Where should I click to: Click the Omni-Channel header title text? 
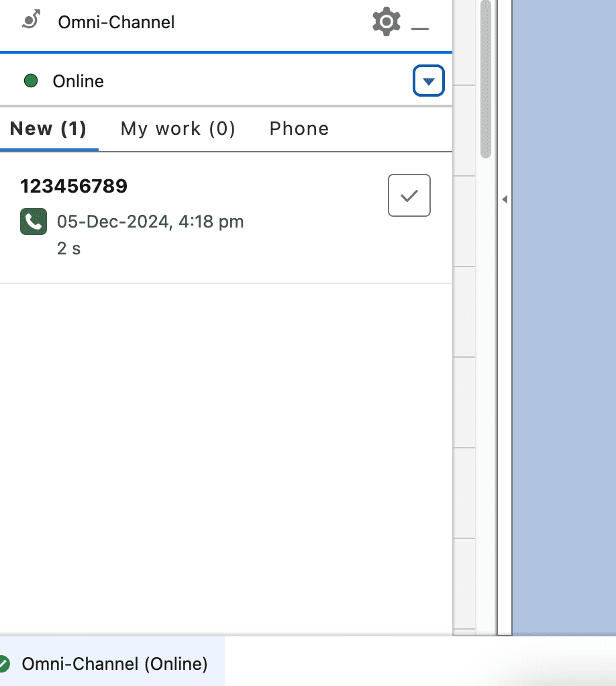pos(116,22)
